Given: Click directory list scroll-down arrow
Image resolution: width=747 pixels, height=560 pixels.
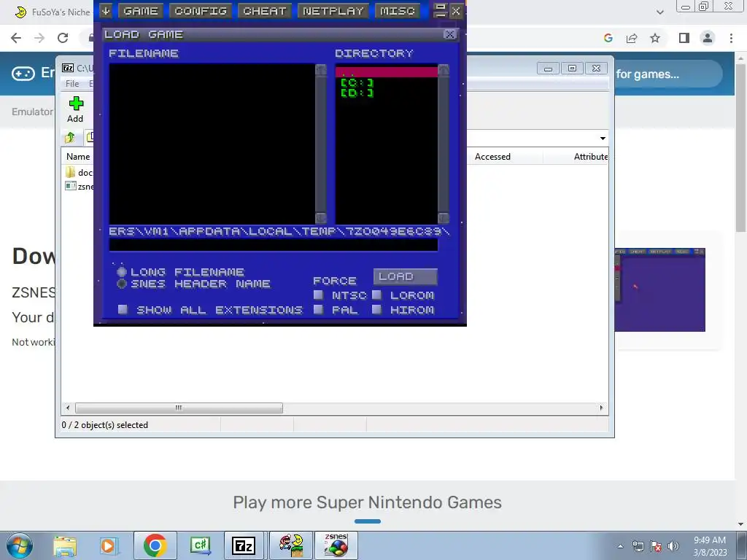Looking at the screenshot, I should [444, 218].
